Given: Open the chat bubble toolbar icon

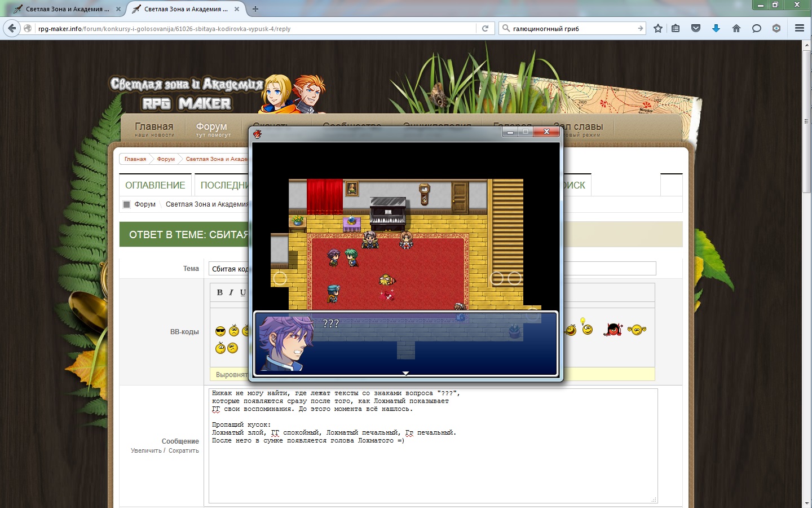Looking at the screenshot, I should [x=757, y=28].
